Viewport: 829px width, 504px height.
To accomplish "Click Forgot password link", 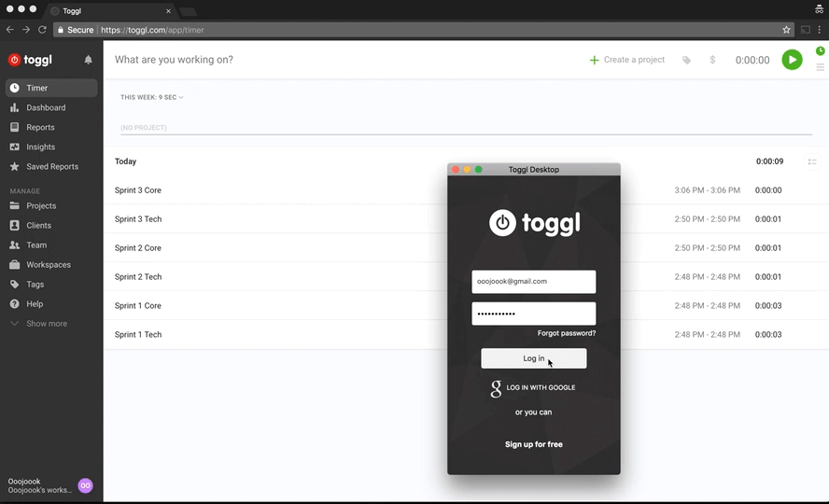I will pos(567,333).
